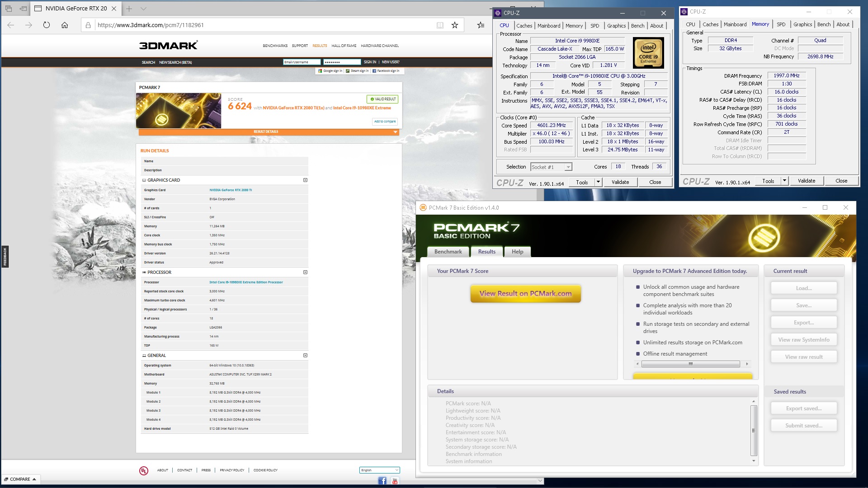The width and height of the screenshot is (868, 488).
Task: Open the Help tab in PCMark 7
Action: click(x=517, y=252)
